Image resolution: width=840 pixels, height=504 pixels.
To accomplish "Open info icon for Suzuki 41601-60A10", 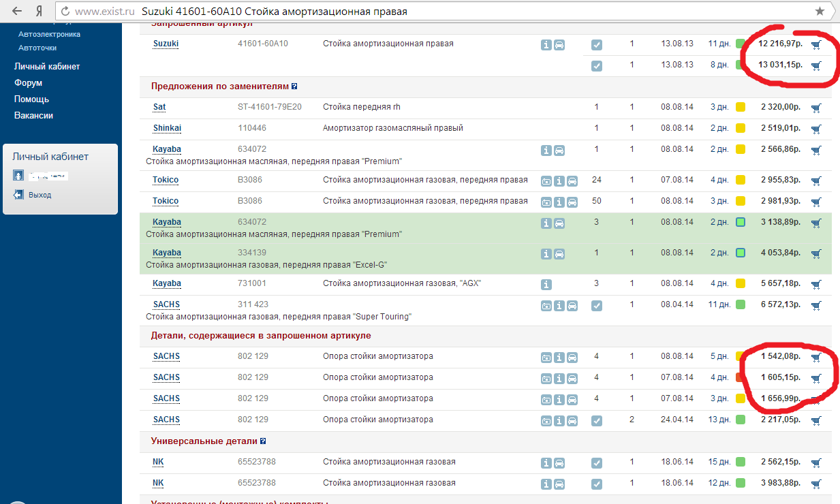I will pyautogui.click(x=546, y=45).
